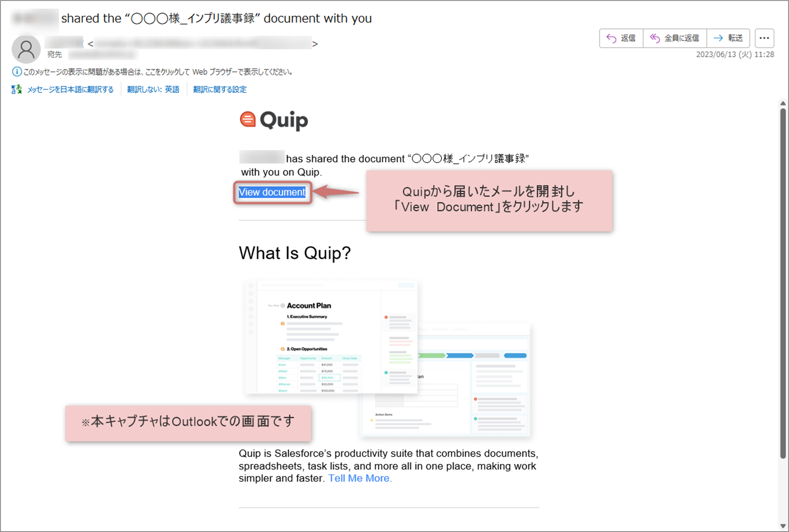Click the translation language icon

coord(16,89)
